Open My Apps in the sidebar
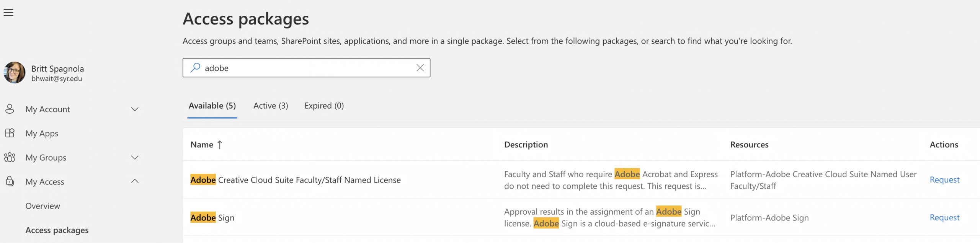This screenshot has width=980, height=243. pos(42,134)
